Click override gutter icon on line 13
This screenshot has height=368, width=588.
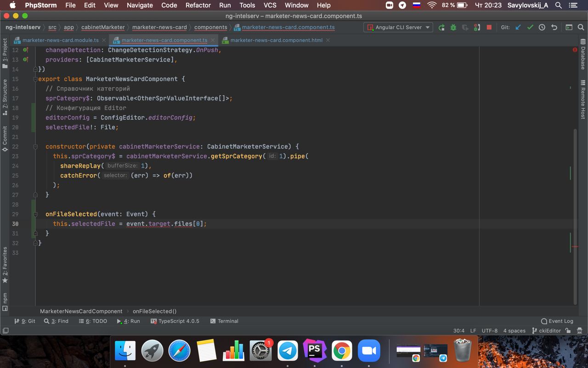[x=26, y=59]
